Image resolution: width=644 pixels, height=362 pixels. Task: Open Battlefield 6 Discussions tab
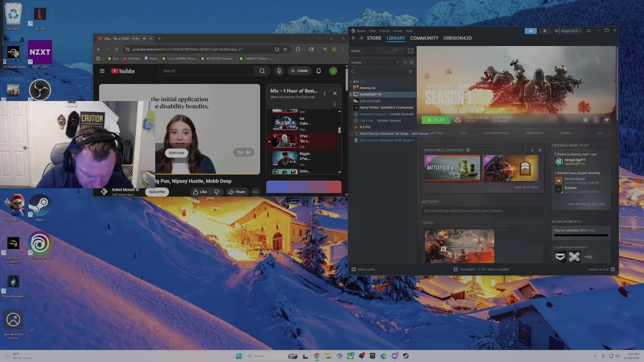tap(534, 133)
